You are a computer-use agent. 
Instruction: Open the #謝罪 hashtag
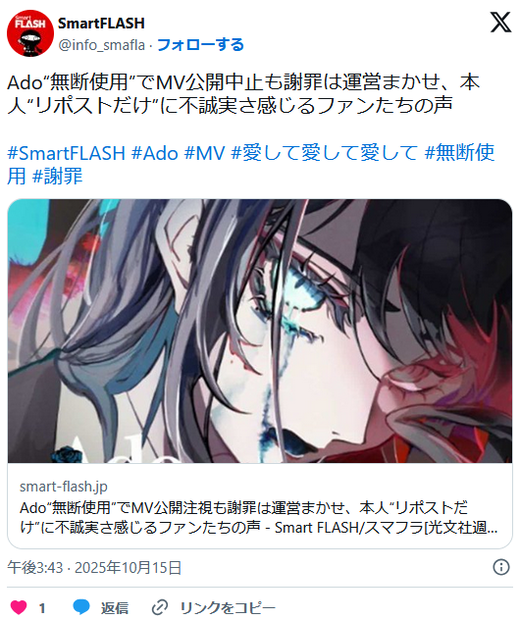[57, 176]
